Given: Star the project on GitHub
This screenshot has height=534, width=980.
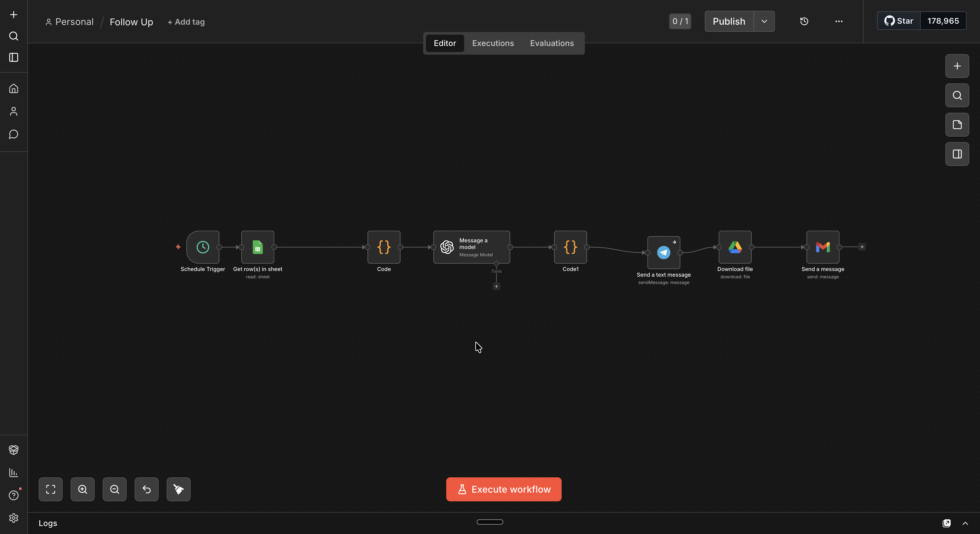Looking at the screenshot, I should coord(898,21).
